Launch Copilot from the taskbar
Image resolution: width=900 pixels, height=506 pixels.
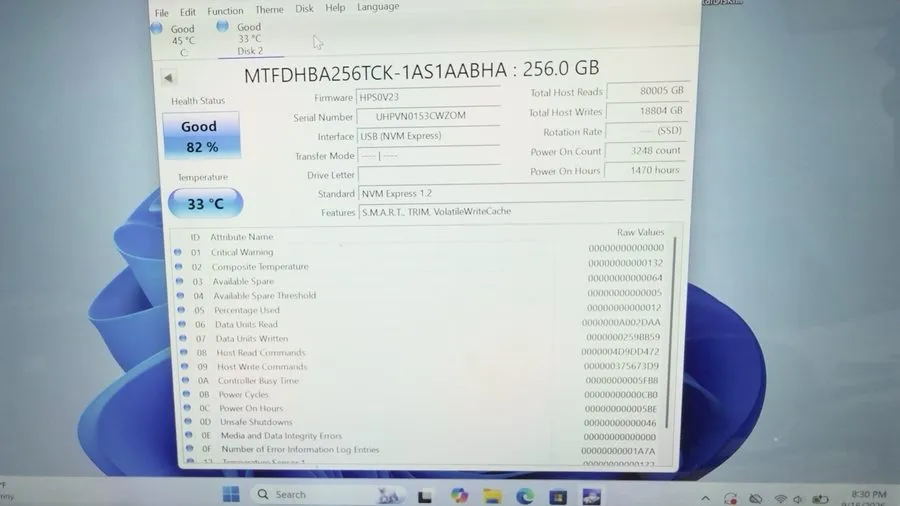459,495
